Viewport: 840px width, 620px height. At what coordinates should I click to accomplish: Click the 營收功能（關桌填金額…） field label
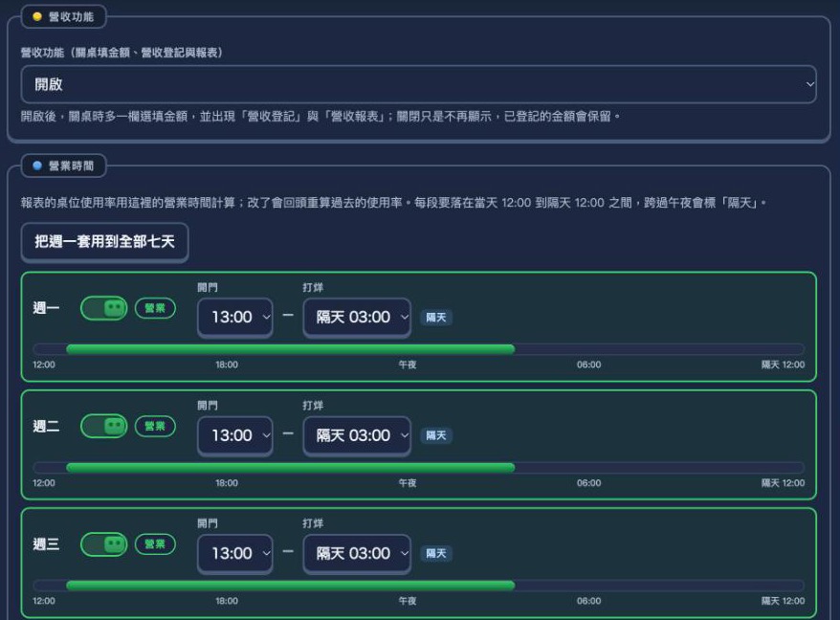point(122,53)
